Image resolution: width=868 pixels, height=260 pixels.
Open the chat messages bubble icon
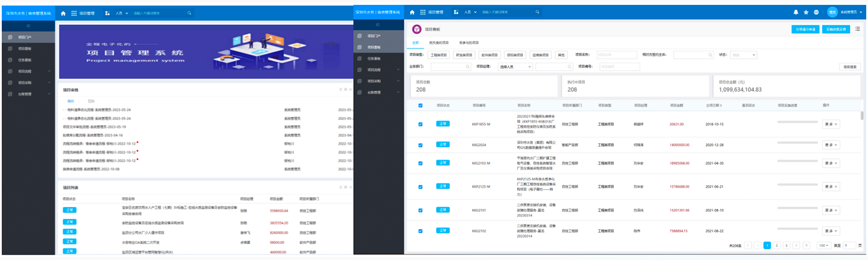pyautogui.click(x=816, y=12)
